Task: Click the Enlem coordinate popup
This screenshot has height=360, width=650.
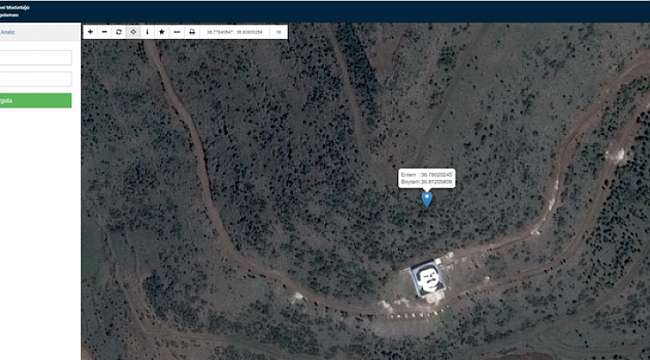Action: (x=427, y=178)
